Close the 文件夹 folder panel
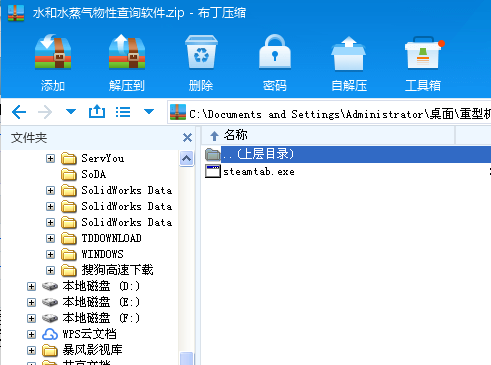This screenshot has width=491, height=365. [187, 137]
